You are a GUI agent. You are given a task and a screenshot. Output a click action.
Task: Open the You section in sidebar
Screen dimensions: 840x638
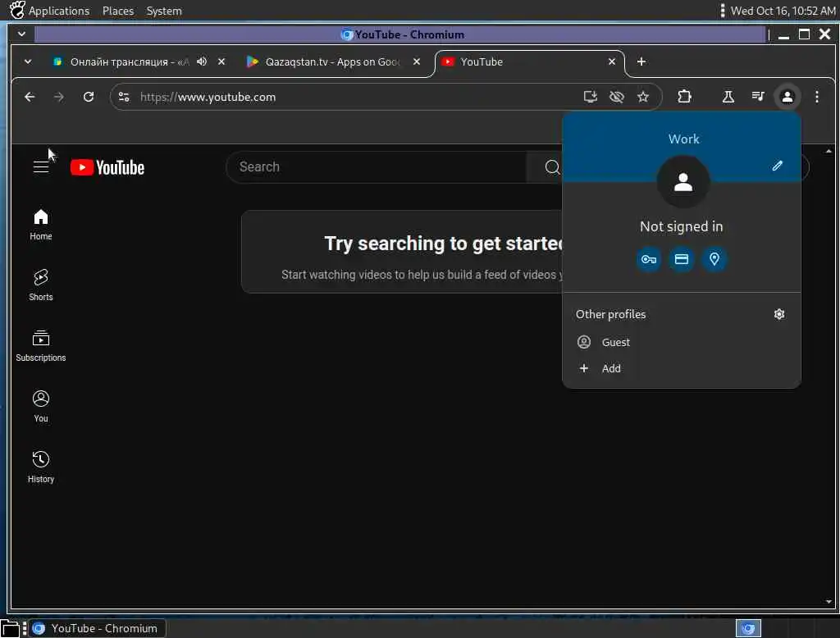41,407
